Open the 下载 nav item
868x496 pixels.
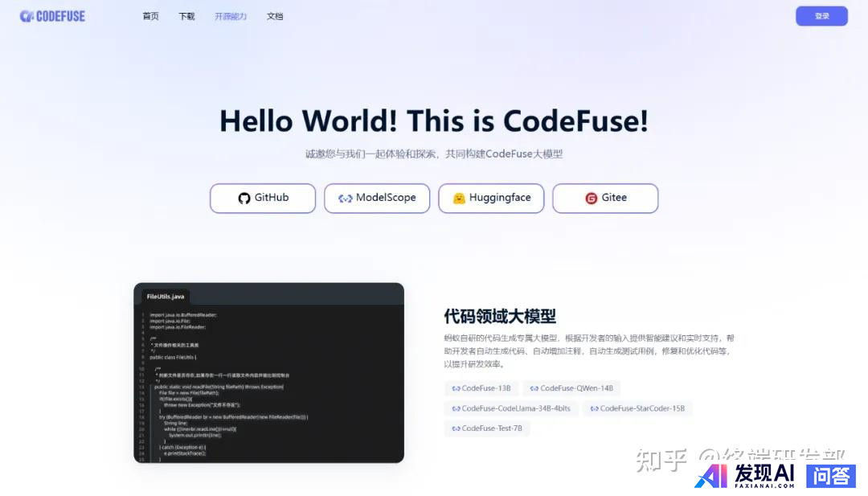[x=186, y=16]
